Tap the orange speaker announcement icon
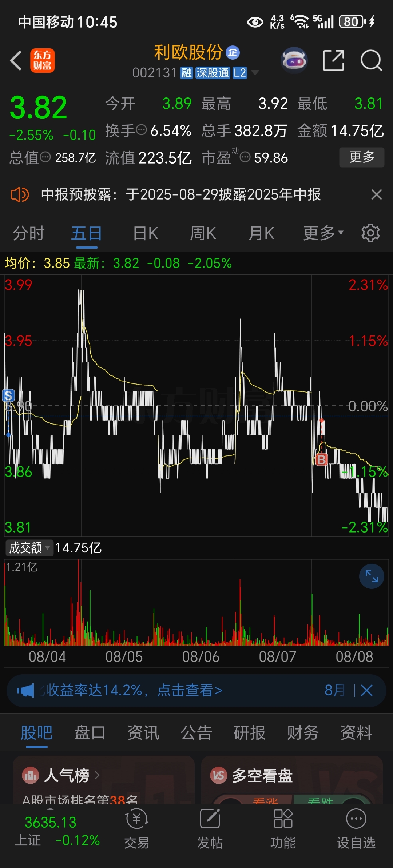The width and height of the screenshot is (393, 868). tap(20, 195)
